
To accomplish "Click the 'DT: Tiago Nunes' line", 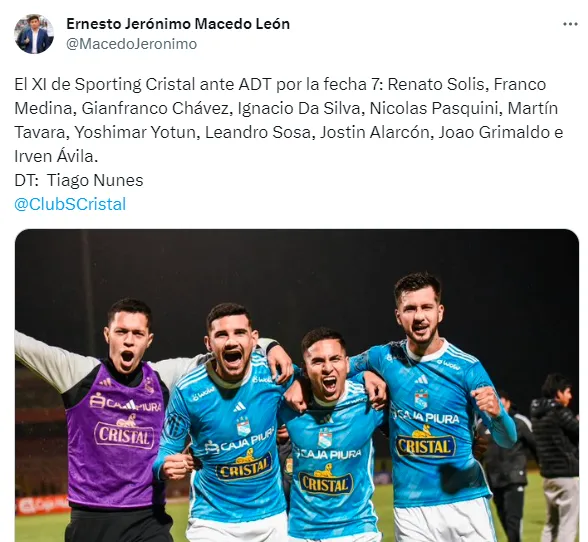I will [79, 180].
